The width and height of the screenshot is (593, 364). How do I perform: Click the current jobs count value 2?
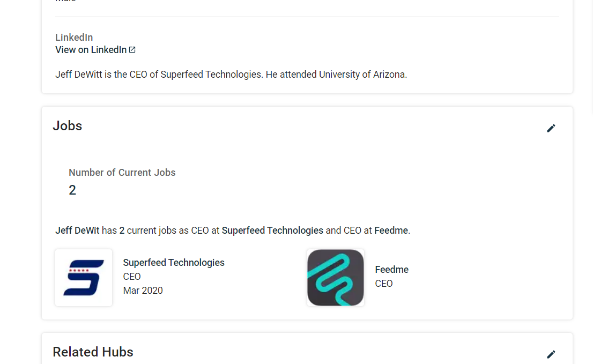(x=72, y=190)
